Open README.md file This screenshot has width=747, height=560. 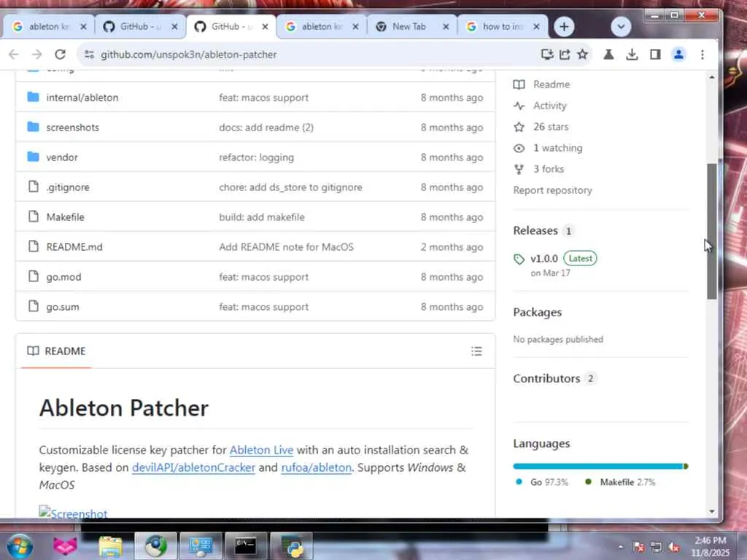(74, 247)
